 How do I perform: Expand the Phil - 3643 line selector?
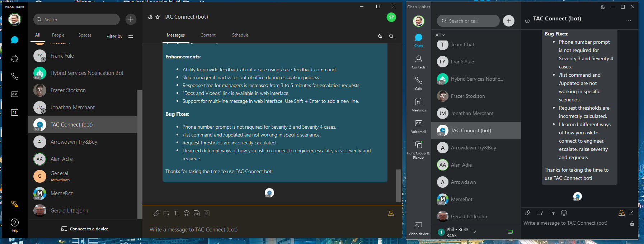tap(474, 232)
